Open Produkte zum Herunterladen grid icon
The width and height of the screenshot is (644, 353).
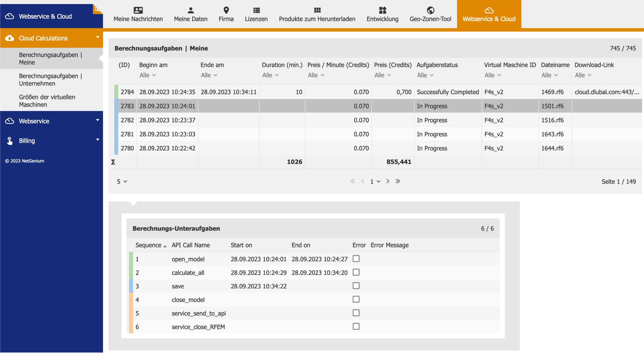point(317,10)
